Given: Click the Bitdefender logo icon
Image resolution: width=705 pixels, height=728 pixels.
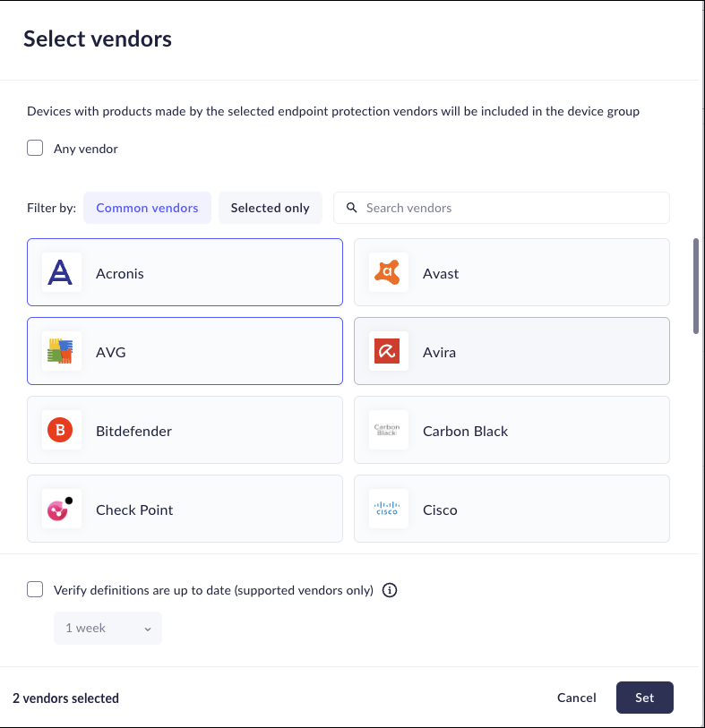Looking at the screenshot, I should [x=62, y=431].
